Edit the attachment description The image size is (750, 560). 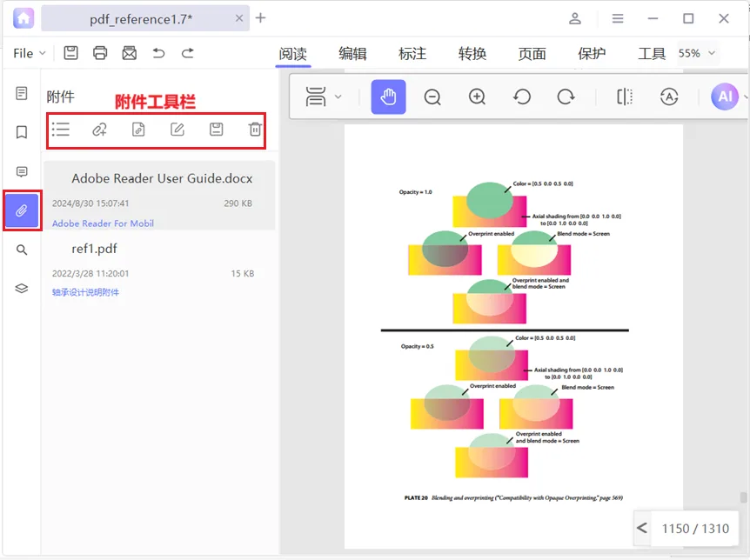pos(177,130)
